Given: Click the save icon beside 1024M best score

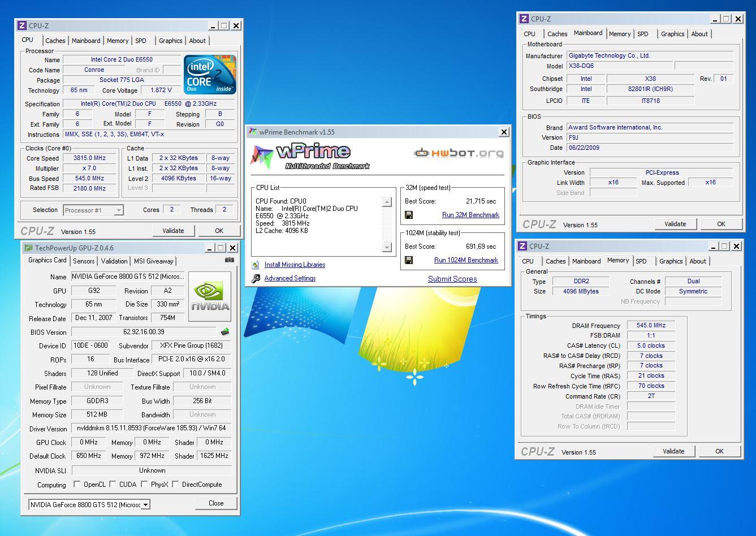Looking at the screenshot, I should coord(409,260).
